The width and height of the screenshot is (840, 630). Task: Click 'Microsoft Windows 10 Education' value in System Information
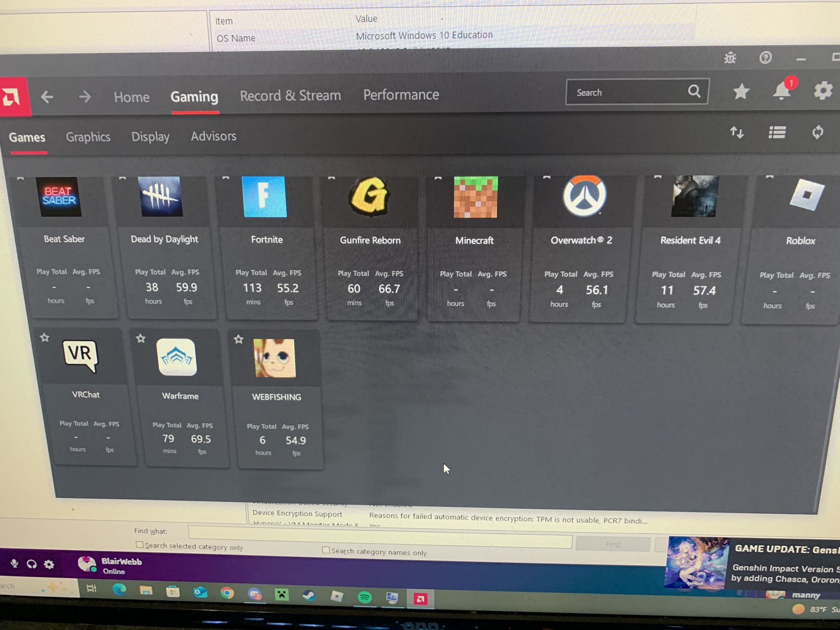click(424, 35)
